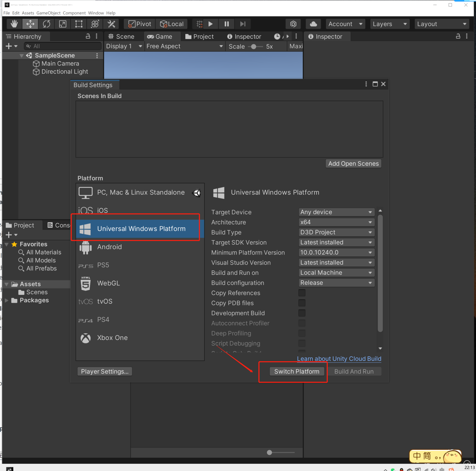This screenshot has width=476, height=471.
Task: Select PC, Mac & Linux Standalone platform
Action: 140,192
